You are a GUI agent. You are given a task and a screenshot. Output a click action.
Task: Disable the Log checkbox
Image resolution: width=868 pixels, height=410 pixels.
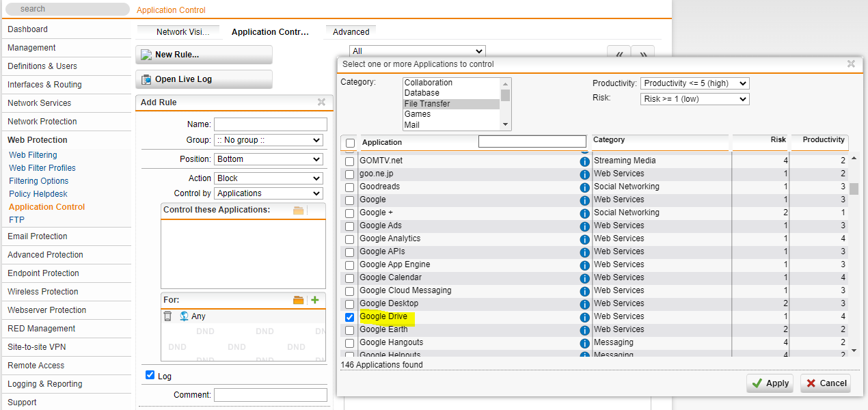point(150,376)
